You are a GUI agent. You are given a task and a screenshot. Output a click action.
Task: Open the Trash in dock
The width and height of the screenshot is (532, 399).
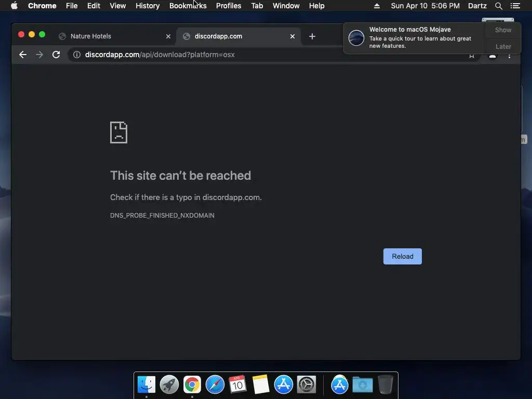[385, 384]
